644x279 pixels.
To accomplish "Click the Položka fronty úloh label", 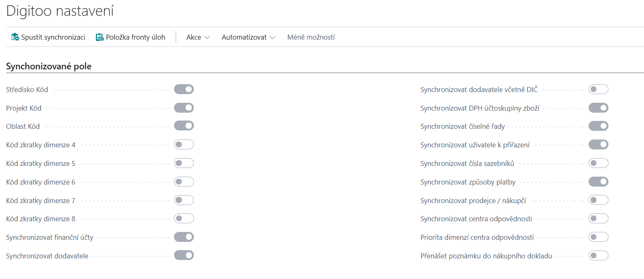I will point(136,37).
